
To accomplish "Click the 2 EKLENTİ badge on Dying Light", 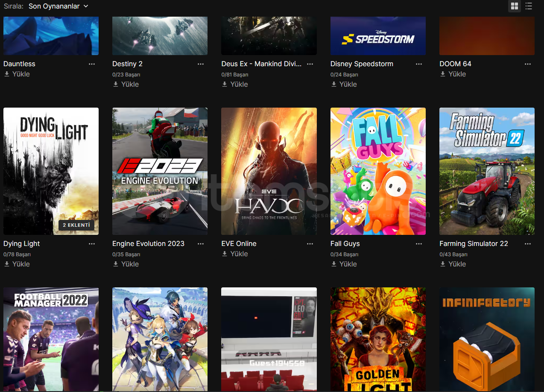I will click(76, 225).
